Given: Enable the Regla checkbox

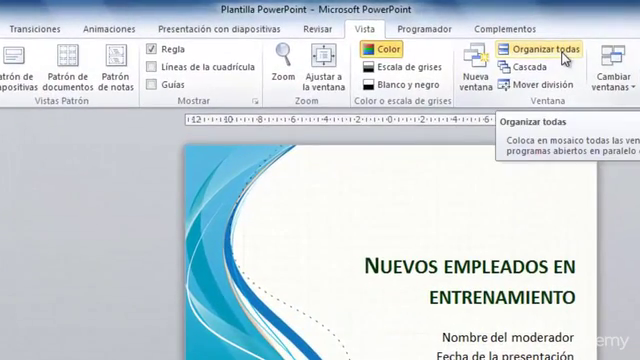Looking at the screenshot, I should point(151,49).
